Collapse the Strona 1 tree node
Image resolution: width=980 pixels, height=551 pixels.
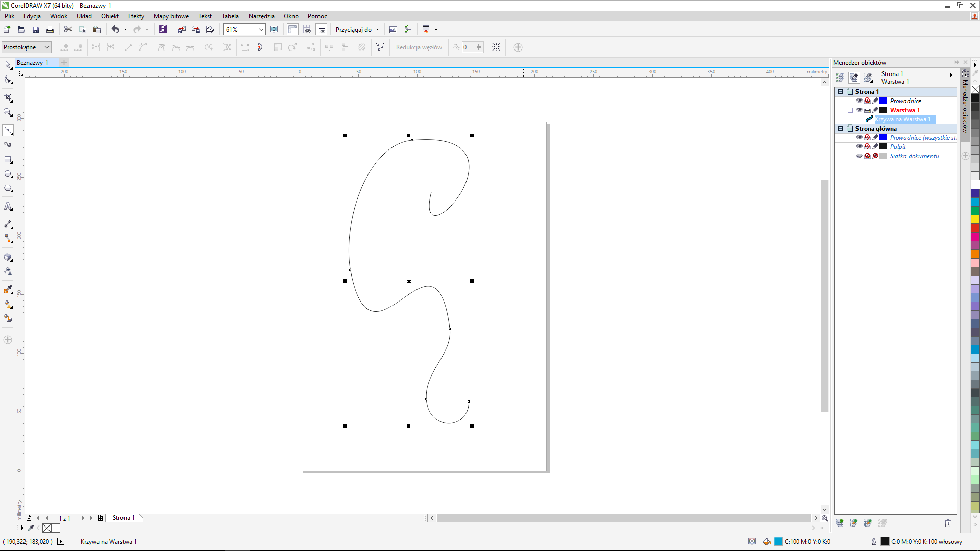pyautogui.click(x=841, y=92)
